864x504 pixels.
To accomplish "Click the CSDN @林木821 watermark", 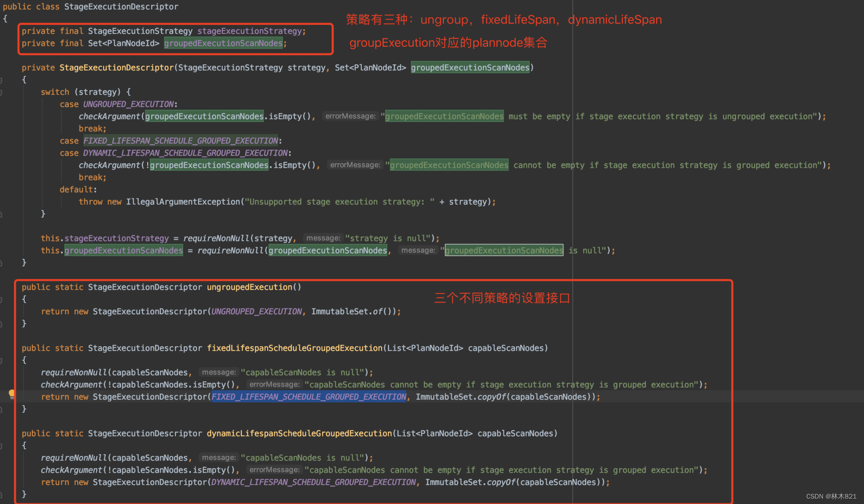I will click(x=831, y=496).
